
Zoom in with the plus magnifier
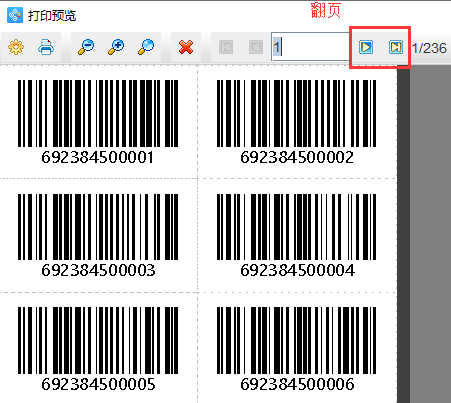tap(116, 47)
